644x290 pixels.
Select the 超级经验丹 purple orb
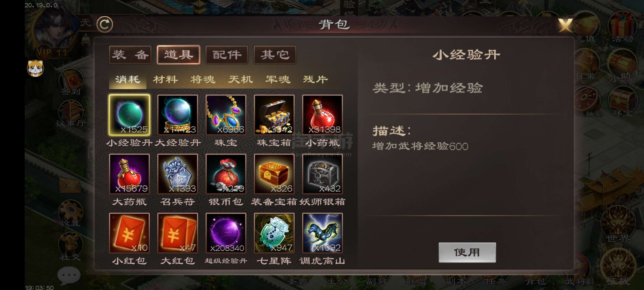click(226, 233)
